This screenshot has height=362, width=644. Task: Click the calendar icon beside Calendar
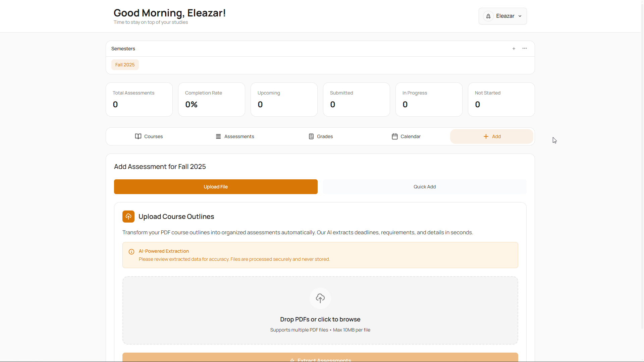click(395, 136)
